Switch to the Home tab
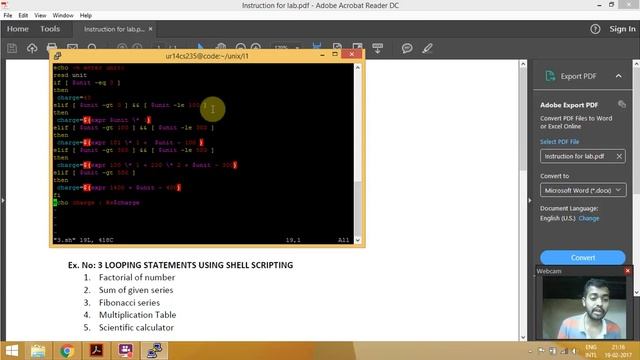This screenshot has height=360, width=640. (x=18, y=29)
